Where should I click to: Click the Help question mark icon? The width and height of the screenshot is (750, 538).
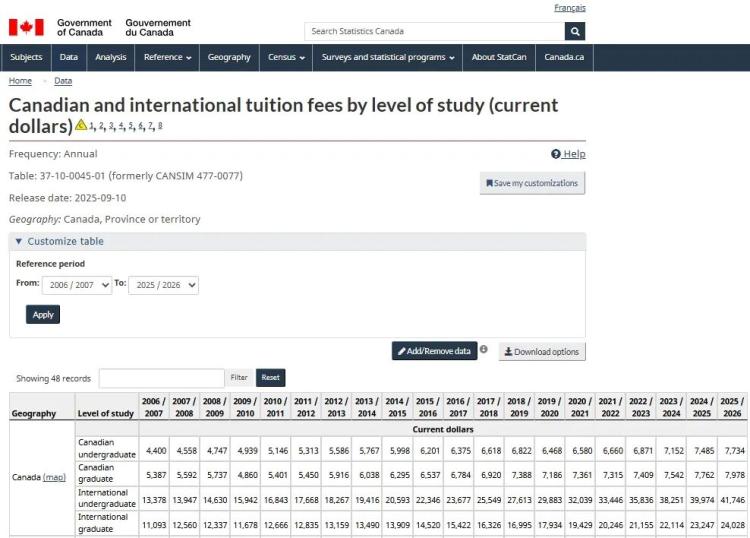point(555,154)
